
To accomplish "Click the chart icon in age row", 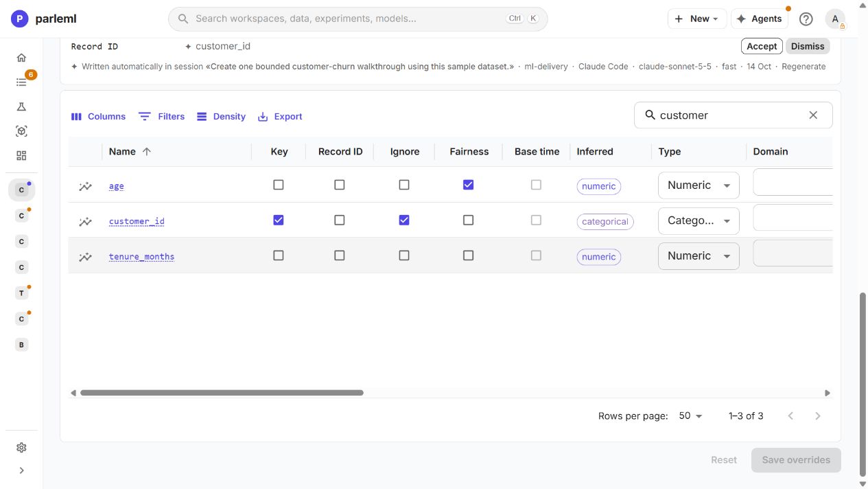I will tap(85, 186).
